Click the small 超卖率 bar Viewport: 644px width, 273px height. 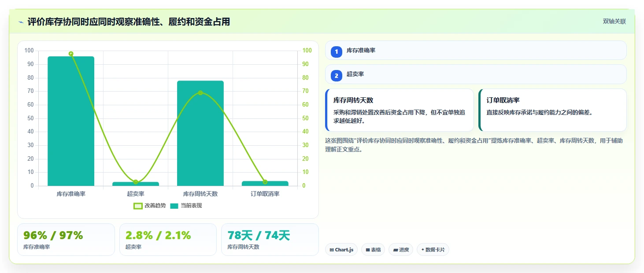136,184
